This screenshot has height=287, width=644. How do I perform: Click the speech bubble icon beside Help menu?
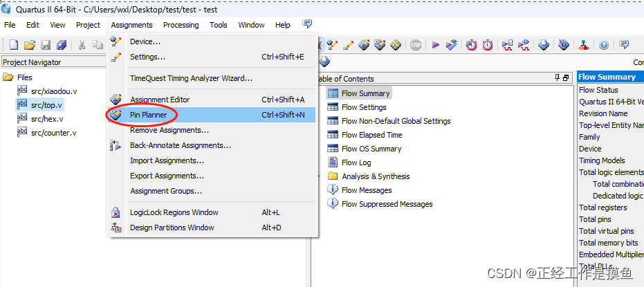(x=307, y=24)
